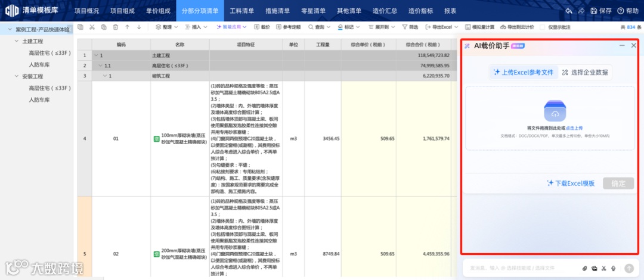Screen dimensions: 644x280
Task: Toggle the 仅显示批注 checkbox
Action: (x=543, y=27)
